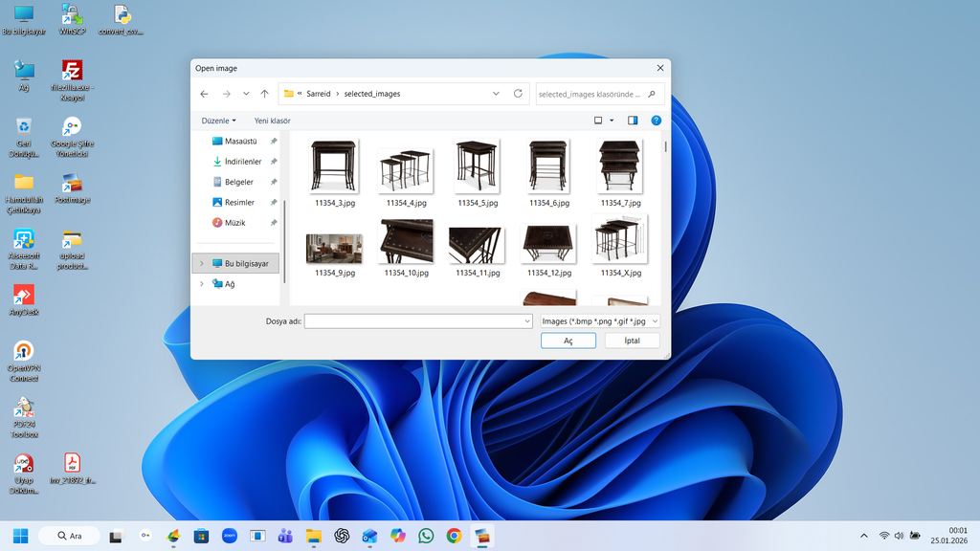Select the AnyDesk desktop icon

click(x=24, y=300)
